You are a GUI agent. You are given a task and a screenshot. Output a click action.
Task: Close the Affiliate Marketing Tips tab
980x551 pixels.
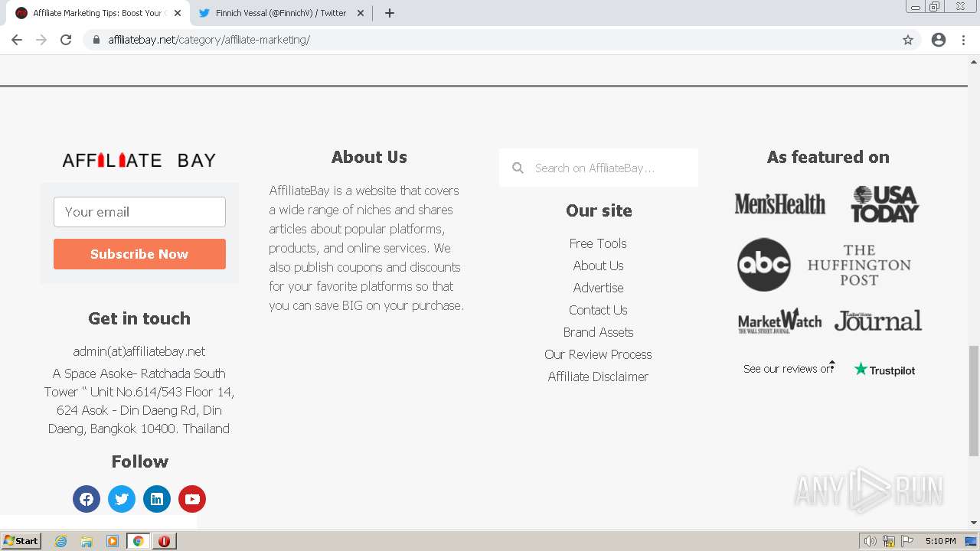click(178, 13)
